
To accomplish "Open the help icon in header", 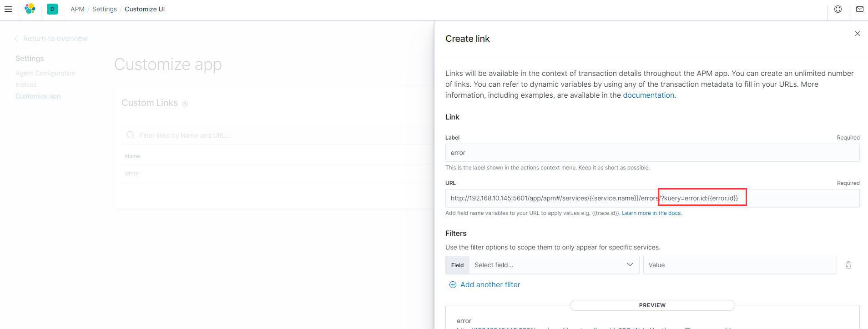I will (838, 9).
